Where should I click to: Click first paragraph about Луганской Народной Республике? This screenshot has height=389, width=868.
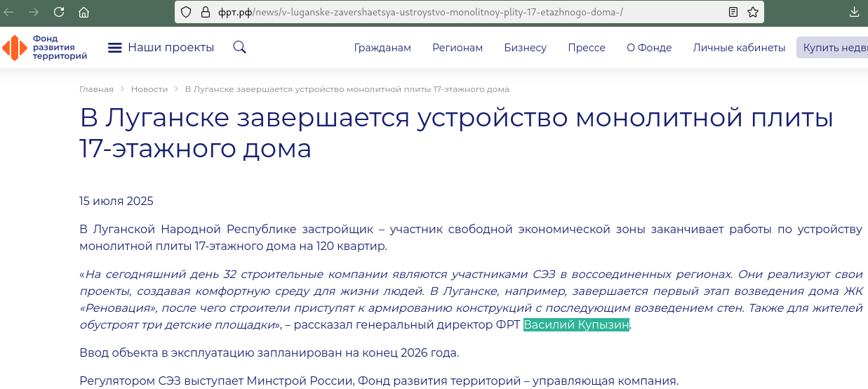click(x=471, y=238)
